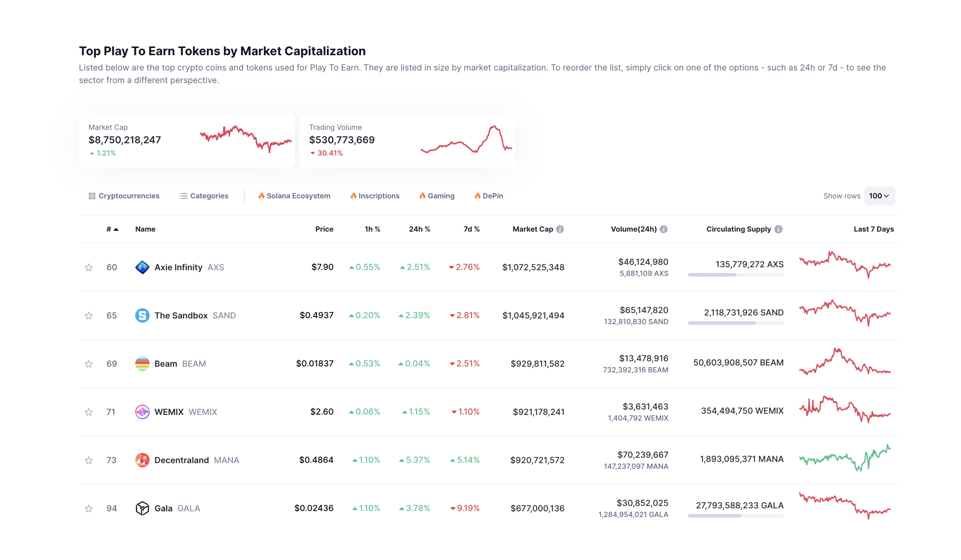Open the Market Cap info tooltip icon
Image resolution: width=961 pixels, height=560 pixels.
click(x=560, y=229)
